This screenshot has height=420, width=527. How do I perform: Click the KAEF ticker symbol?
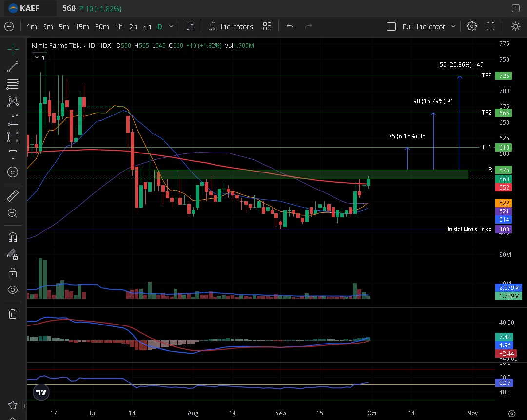(x=30, y=8)
